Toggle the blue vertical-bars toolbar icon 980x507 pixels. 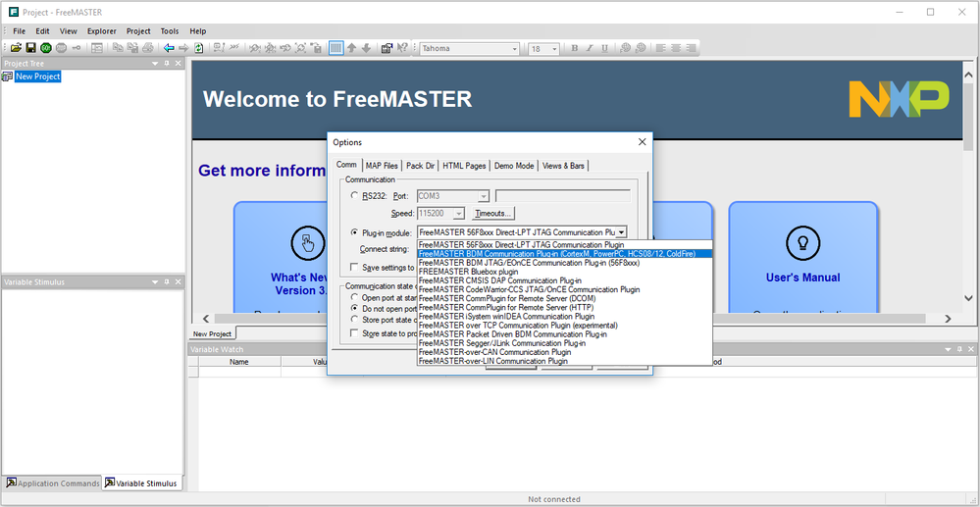coord(336,48)
